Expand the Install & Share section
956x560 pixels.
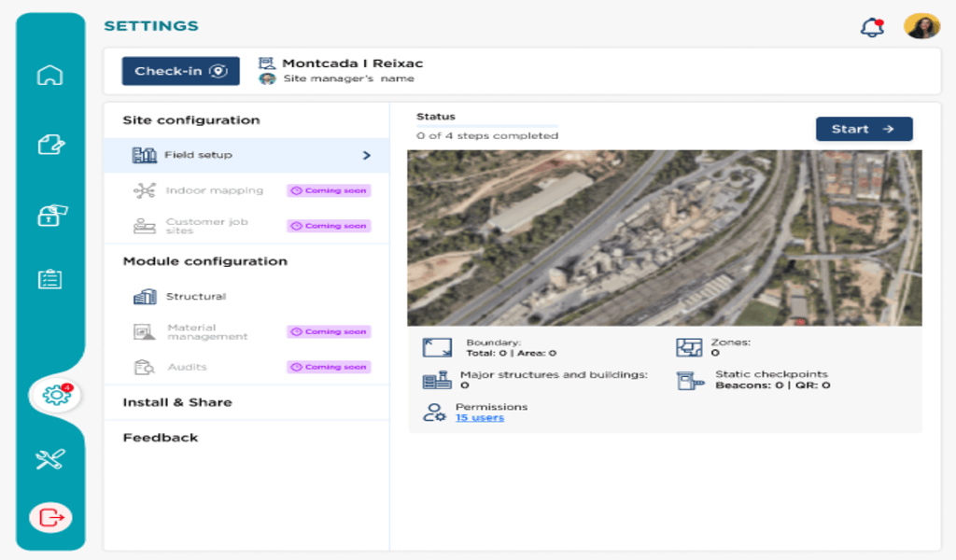[x=177, y=402]
